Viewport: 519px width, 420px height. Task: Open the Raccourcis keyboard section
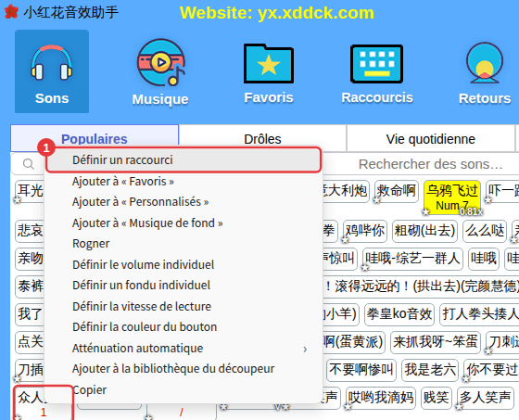[376, 73]
